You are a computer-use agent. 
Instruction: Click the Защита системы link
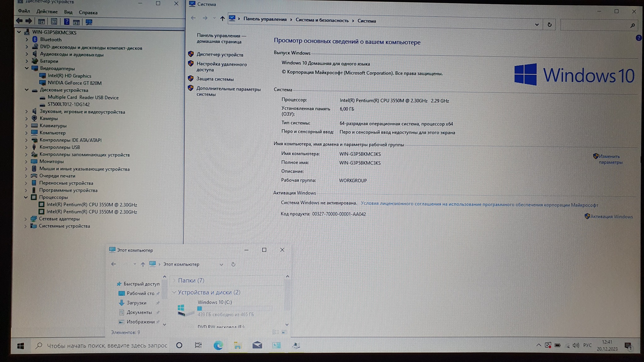click(215, 79)
